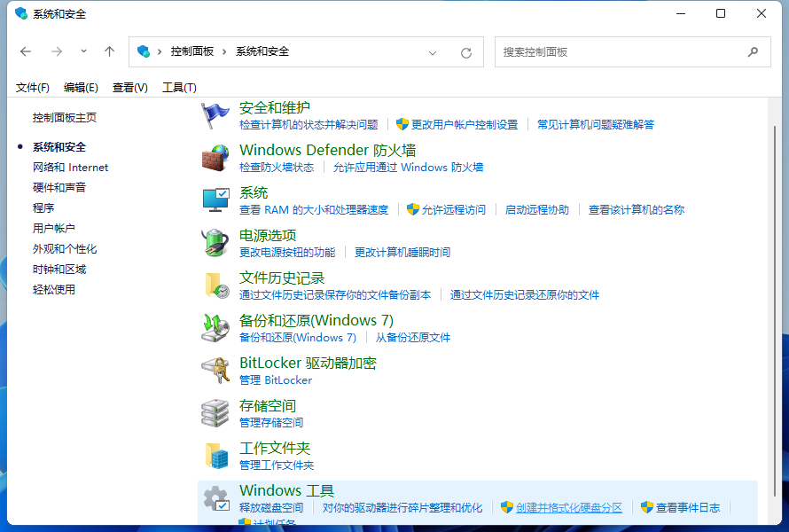
Task: Click the File History folder icon
Action: coord(216,286)
